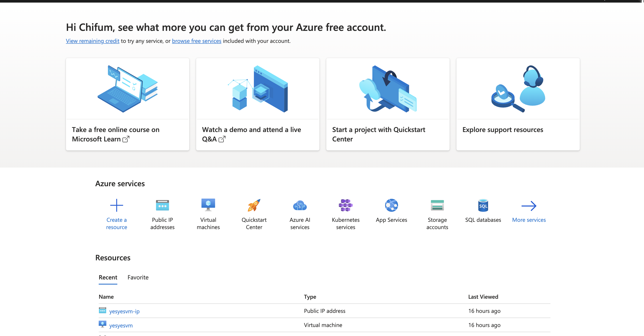The image size is (644, 336).
Task: Open SQL databases icon
Action: coord(483,205)
